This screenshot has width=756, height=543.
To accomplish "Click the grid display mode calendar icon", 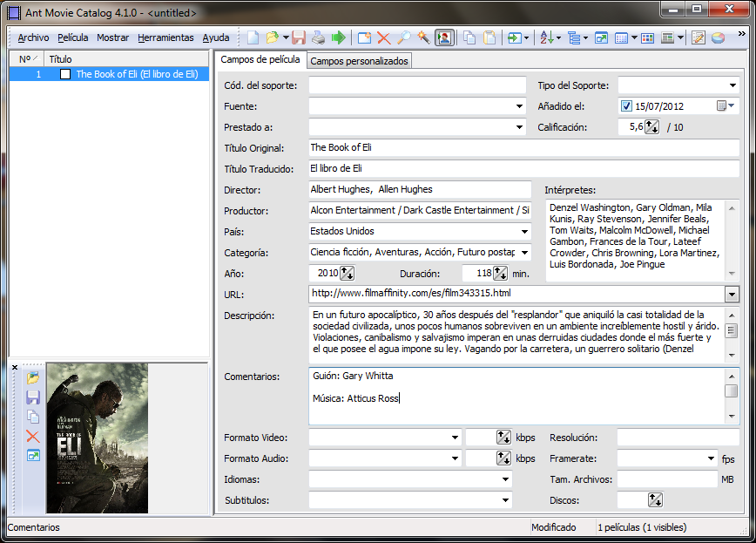I will click(x=622, y=37).
